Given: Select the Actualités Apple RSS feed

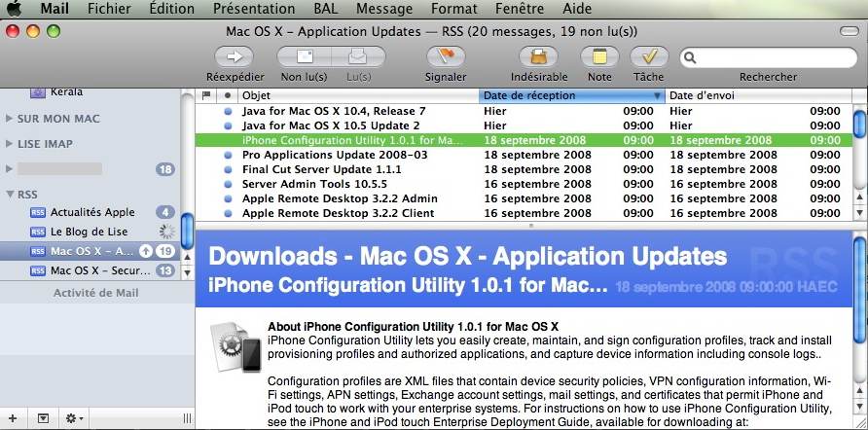Looking at the screenshot, I should (92, 212).
